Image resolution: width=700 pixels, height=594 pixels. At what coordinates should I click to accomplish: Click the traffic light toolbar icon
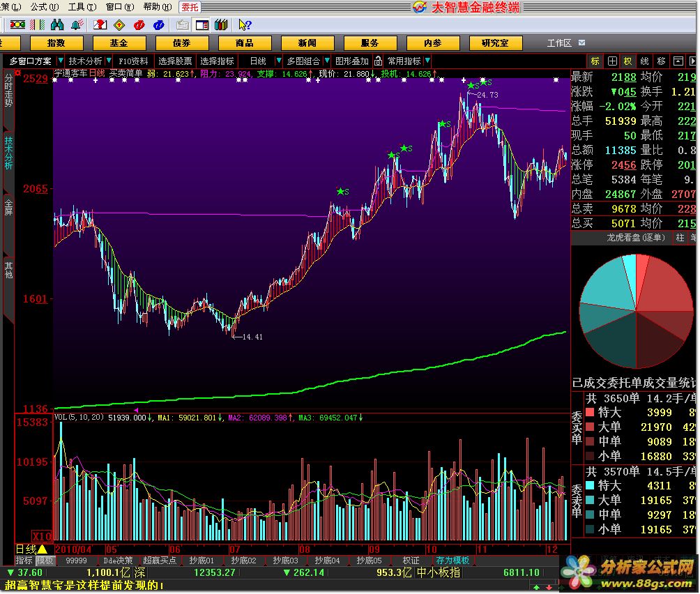click(18, 25)
